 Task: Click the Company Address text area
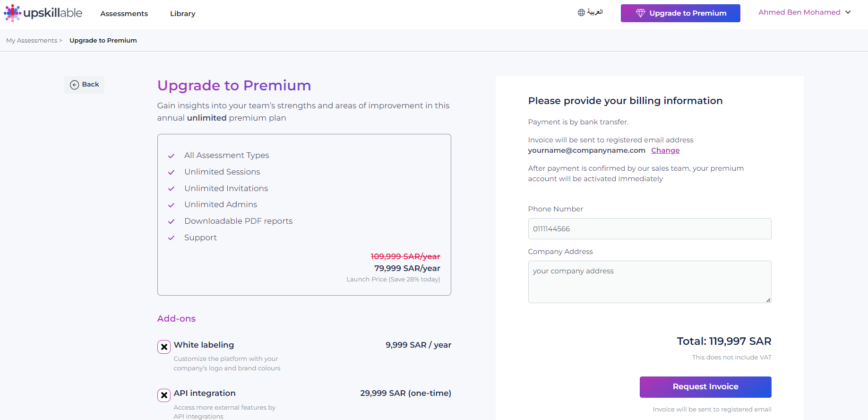(650, 282)
